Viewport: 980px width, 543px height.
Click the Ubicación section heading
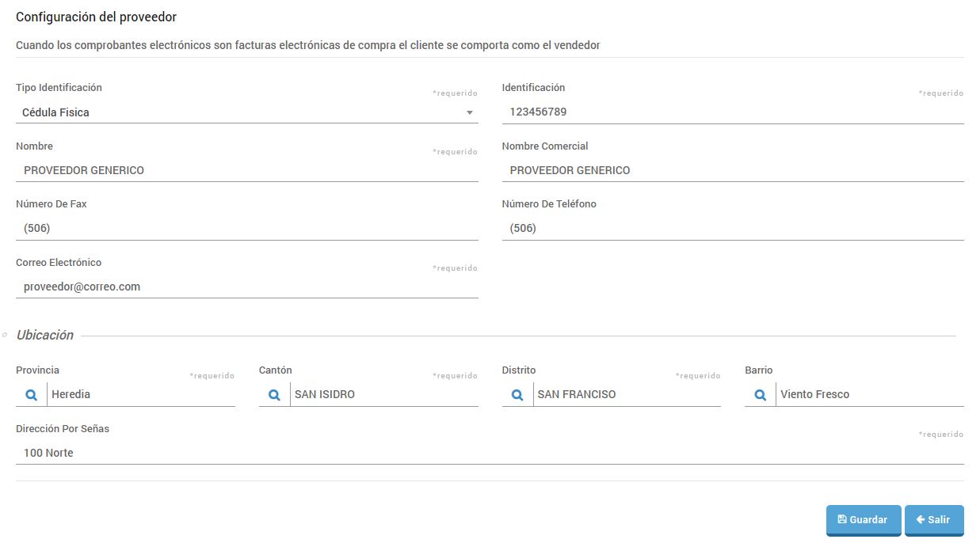tap(45, 335)
